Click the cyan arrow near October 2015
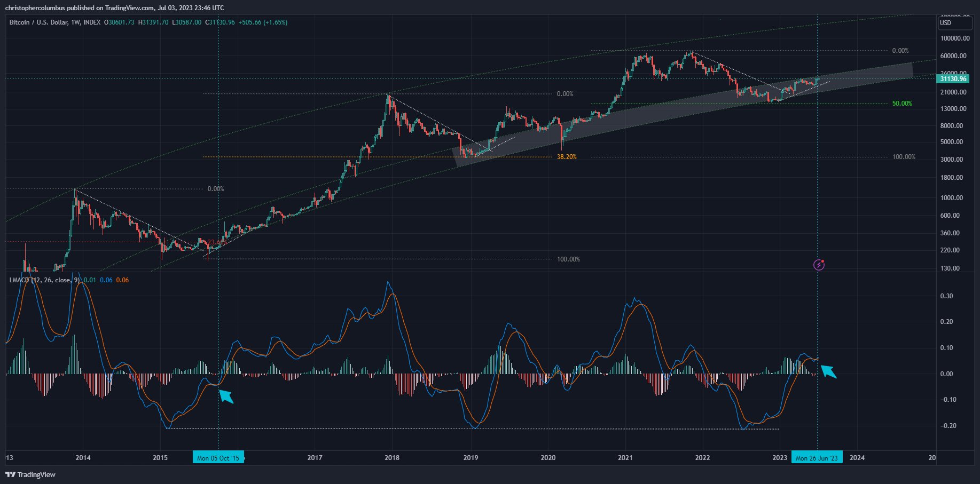 coord(226,396)
